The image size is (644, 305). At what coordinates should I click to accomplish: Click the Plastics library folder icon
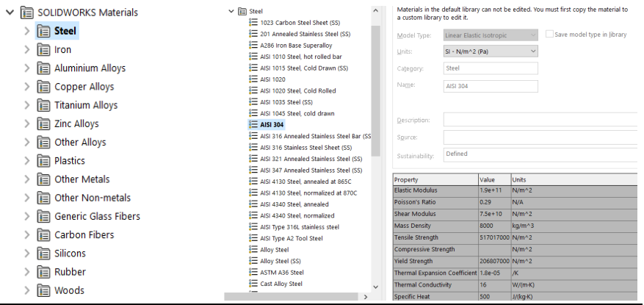pos(43,161)
